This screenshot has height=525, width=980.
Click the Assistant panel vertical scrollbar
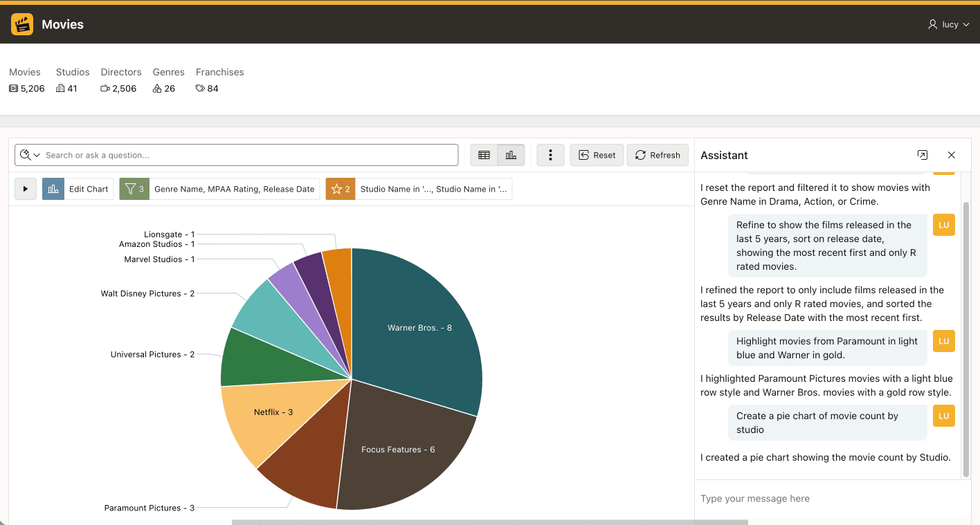pos(967,339)
